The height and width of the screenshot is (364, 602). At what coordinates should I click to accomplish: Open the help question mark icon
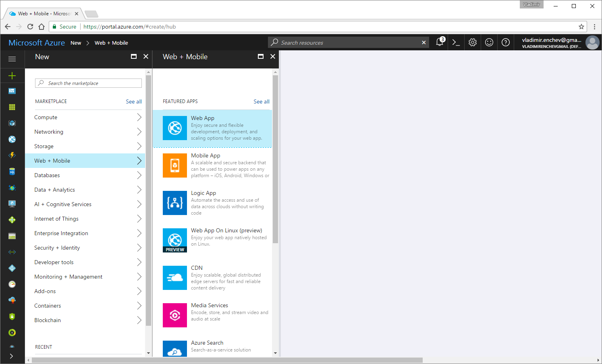[506, 42]
